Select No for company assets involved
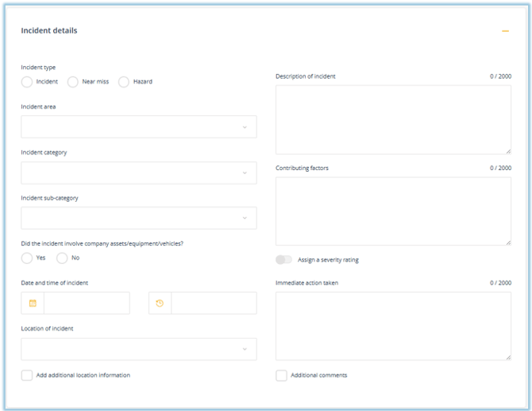This screenshot has height=411, width=532. coord(62,258)
